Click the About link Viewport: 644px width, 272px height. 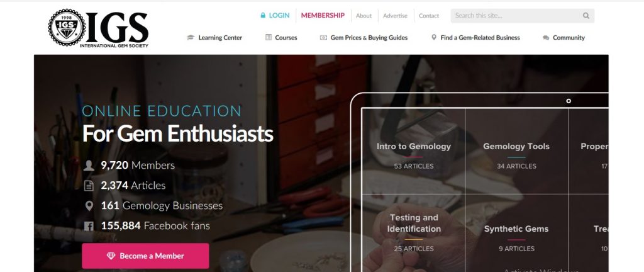[364, 16]
